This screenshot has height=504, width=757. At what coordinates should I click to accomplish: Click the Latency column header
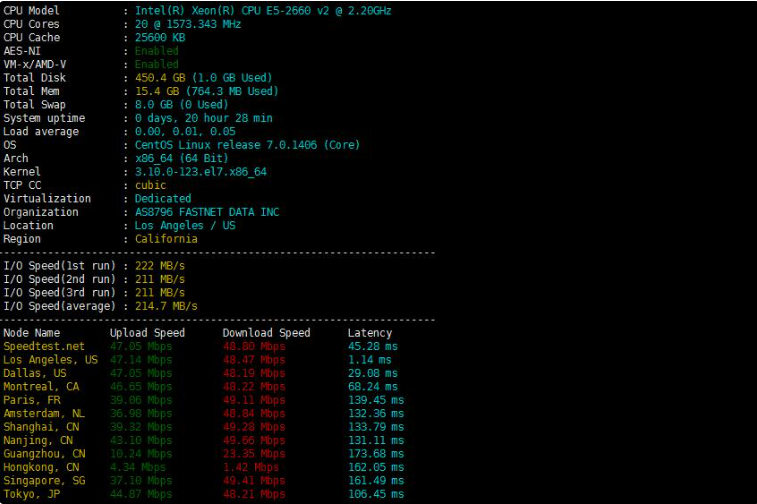370,333
